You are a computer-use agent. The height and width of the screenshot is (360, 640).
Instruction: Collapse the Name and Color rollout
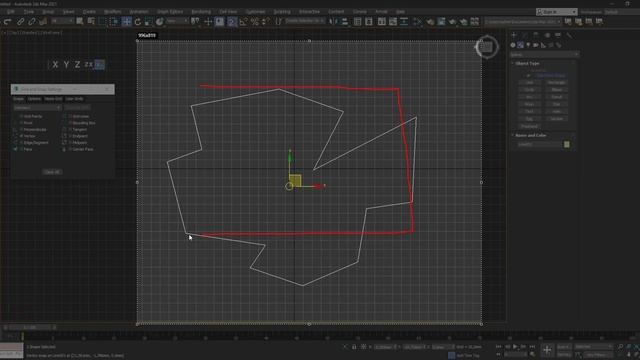tap(530, 135)
